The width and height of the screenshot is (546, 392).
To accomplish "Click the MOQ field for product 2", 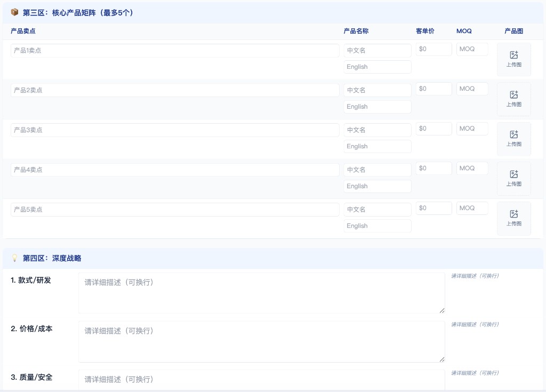I will (472, 89).
